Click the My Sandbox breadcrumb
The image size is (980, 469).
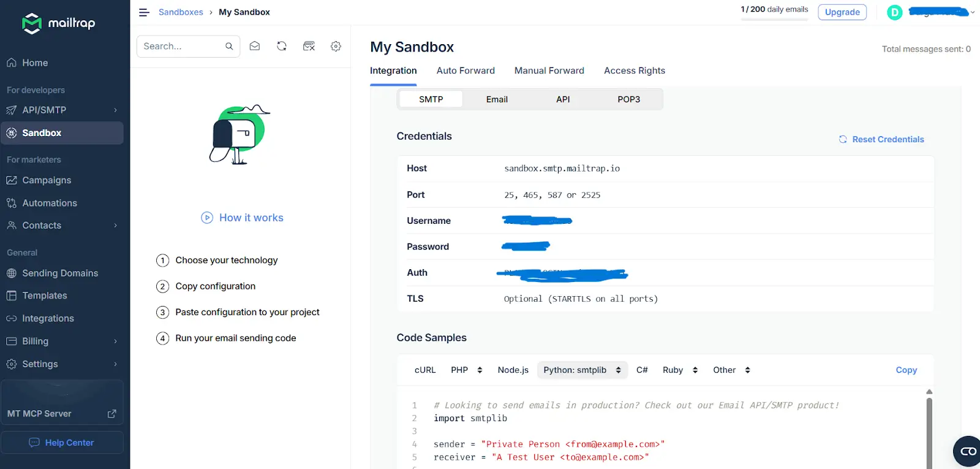pos(244,12)
